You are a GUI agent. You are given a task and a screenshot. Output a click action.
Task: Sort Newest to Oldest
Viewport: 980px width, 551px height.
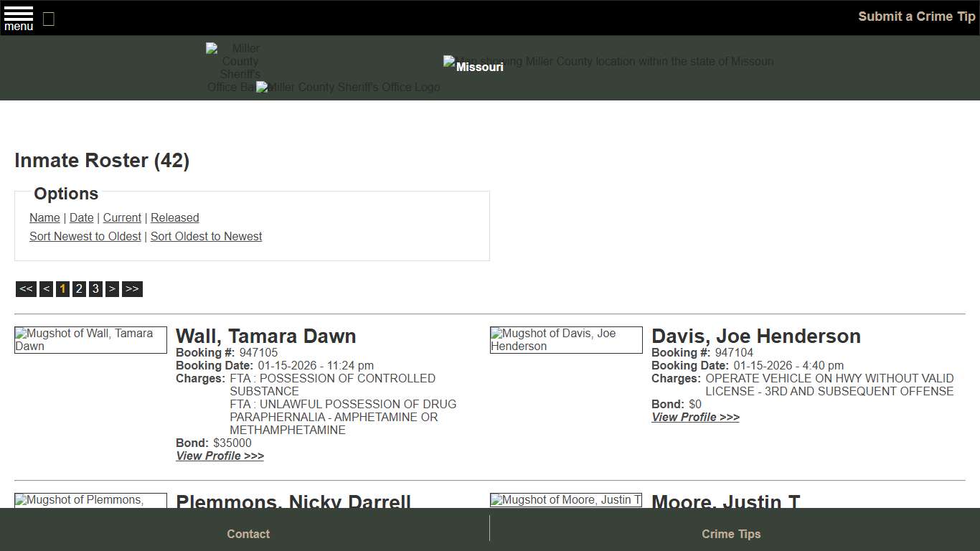click(85, 236)
